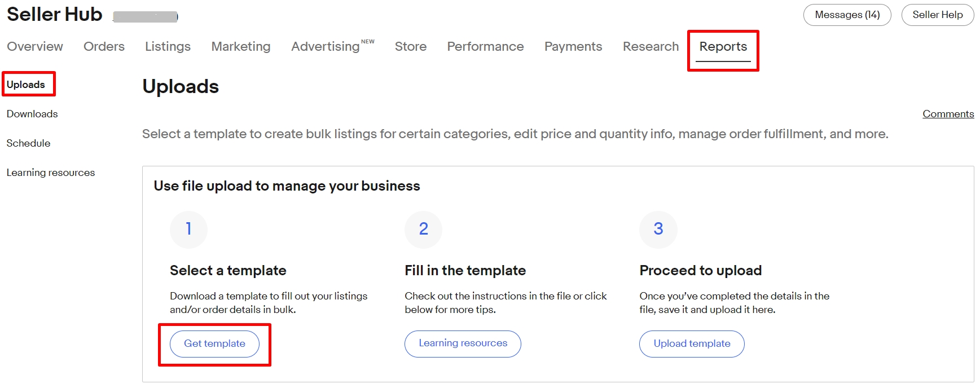
Task: Open the Orders tab
Action: 104,47
